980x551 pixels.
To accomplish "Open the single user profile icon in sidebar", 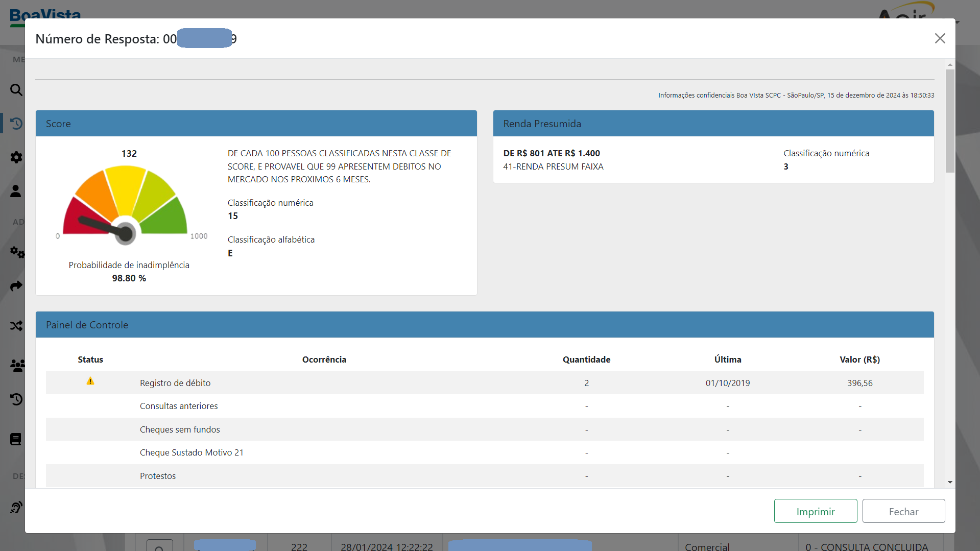I will (x=16, y=191).
